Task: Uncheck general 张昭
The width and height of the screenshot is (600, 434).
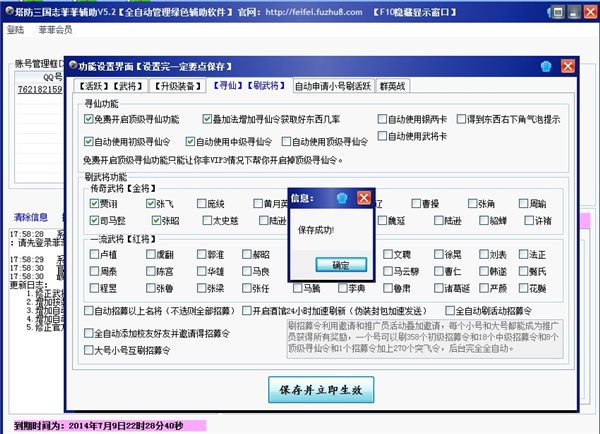Action: (x=156, y=220)
